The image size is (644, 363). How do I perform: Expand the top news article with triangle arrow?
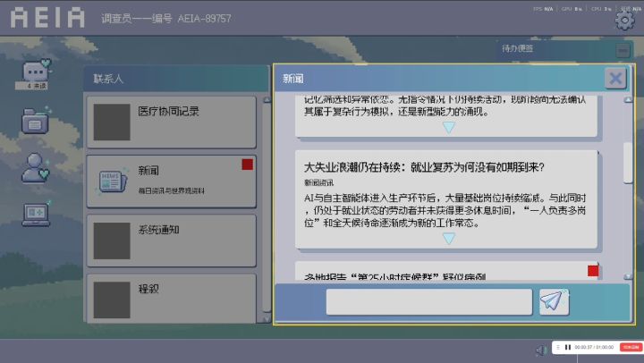(x=448, y=127)
